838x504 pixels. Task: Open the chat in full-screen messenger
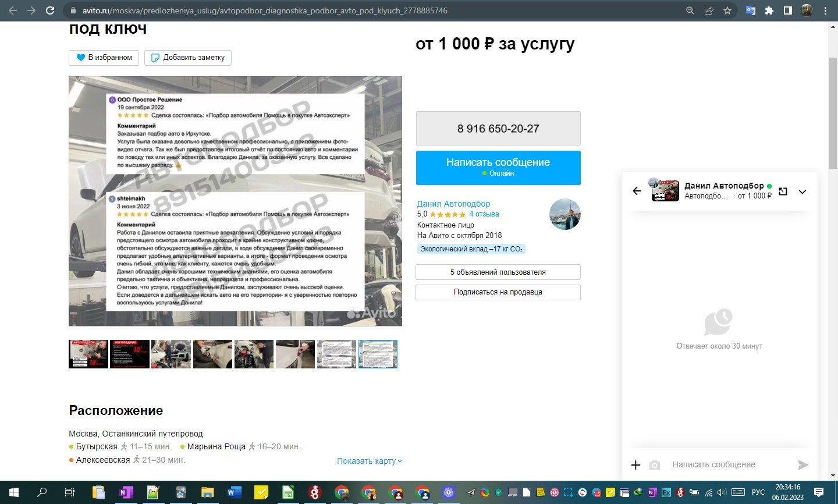[x=783, y=191]
